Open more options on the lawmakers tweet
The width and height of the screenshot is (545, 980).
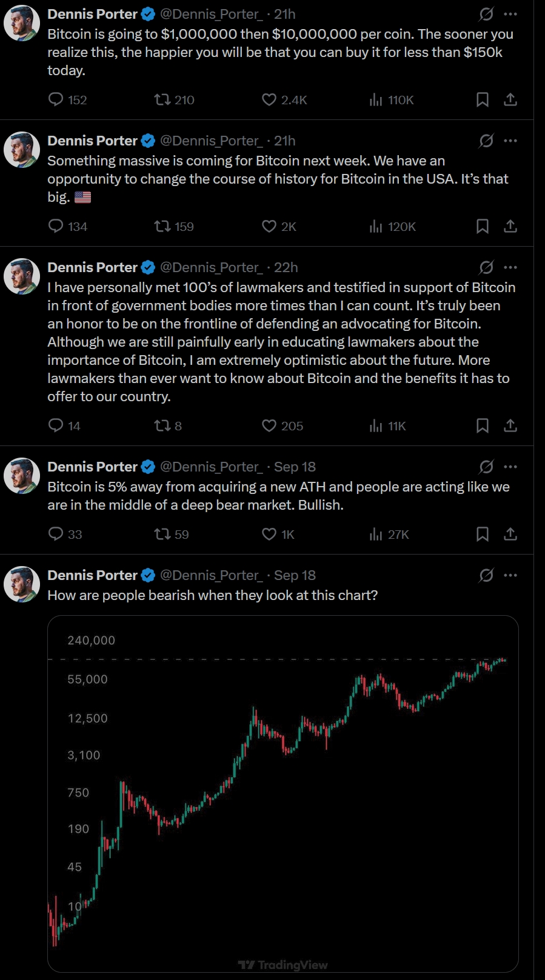click(511, 267)
